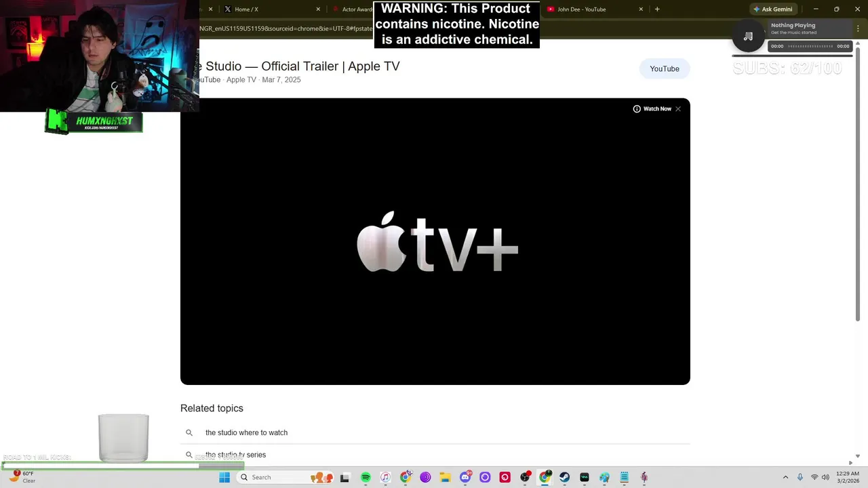Open Spotify from the taskbar
The height and width of the screenshot is (488, 868).
pos(366,477)
